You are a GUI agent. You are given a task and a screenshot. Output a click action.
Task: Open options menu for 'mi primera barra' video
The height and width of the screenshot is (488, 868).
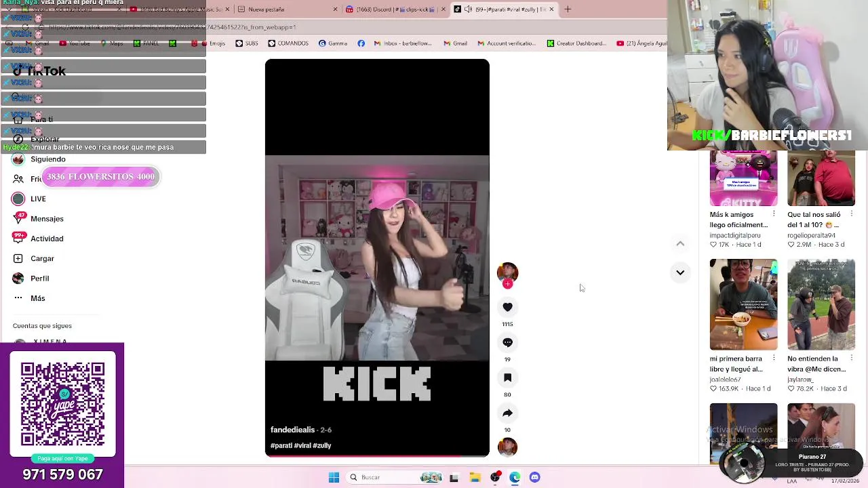click(774, 359)
